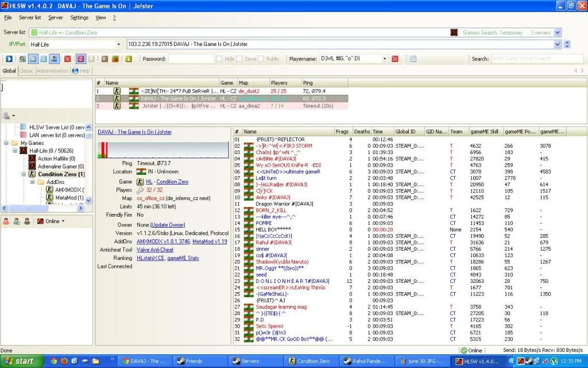Collapse the Condition Zero tree node
Viewport: 588px width, 368px height.
pyautogui.click(x=24, y=174)
